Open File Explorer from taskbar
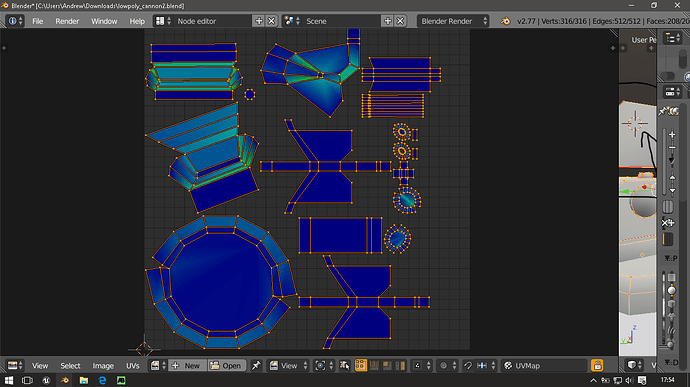Image resolution: width=690 pixels, height=387 pixels. pyautogui.click(x=84, y=380)
